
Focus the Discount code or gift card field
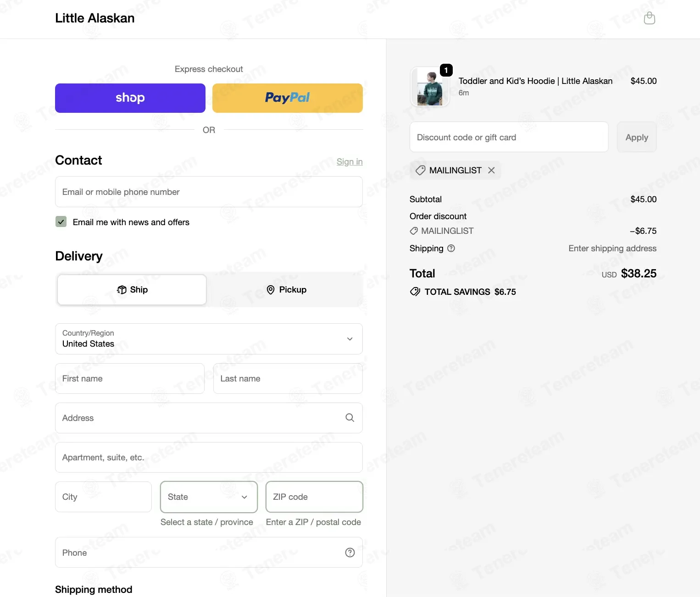pos(509,137)
